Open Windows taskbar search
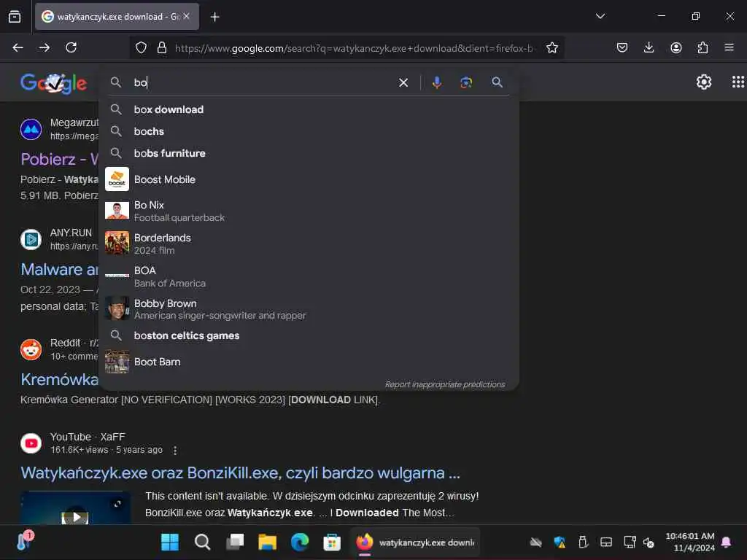This screenshot has height=560, width=747. click(202, 542)
